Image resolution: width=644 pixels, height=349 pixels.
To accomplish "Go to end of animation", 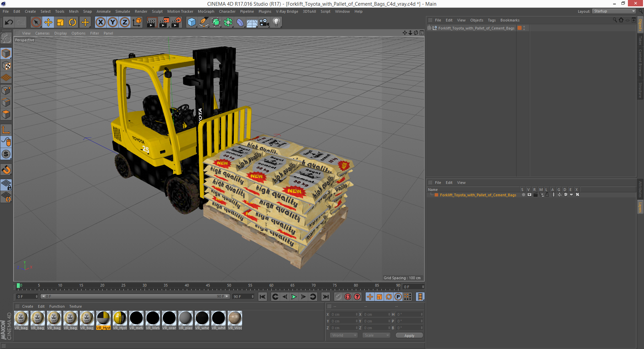I will tap(325, 297).
